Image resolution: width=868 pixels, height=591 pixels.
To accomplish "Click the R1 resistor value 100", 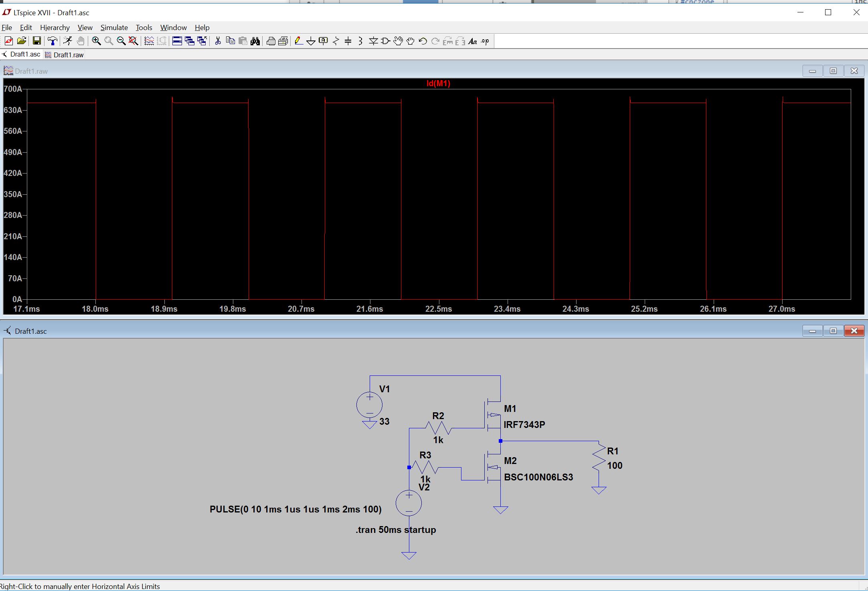I will coord(615,466).
